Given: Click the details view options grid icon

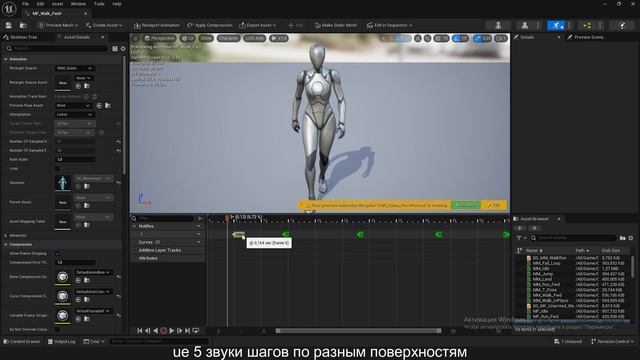Looking at the screenshot, I should coord(115,49).
